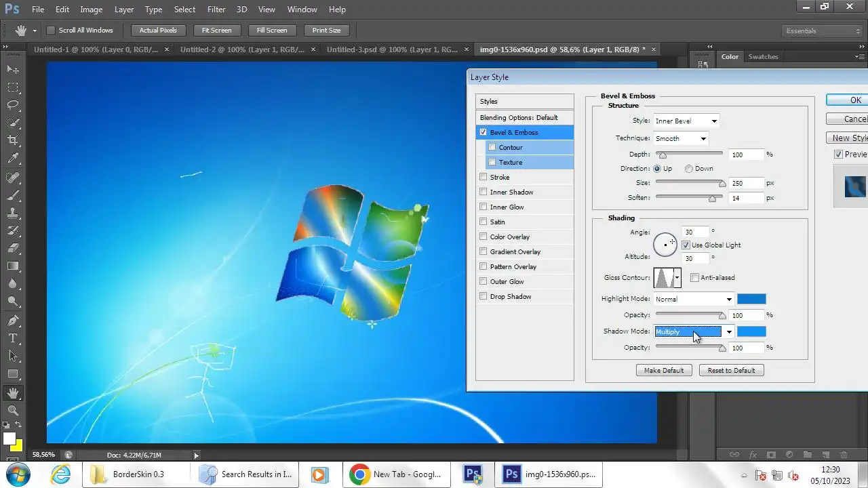Click the Highlight Mode color swatch
This screenshot has width=868, height=488.
751,299
